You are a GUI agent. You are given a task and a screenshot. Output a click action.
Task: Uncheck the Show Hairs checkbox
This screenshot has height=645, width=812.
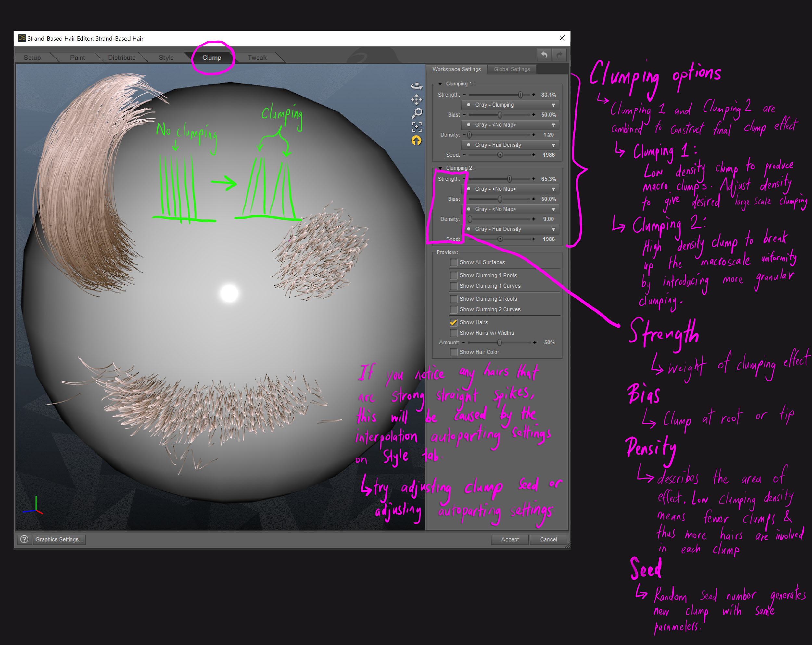point(453,322)
